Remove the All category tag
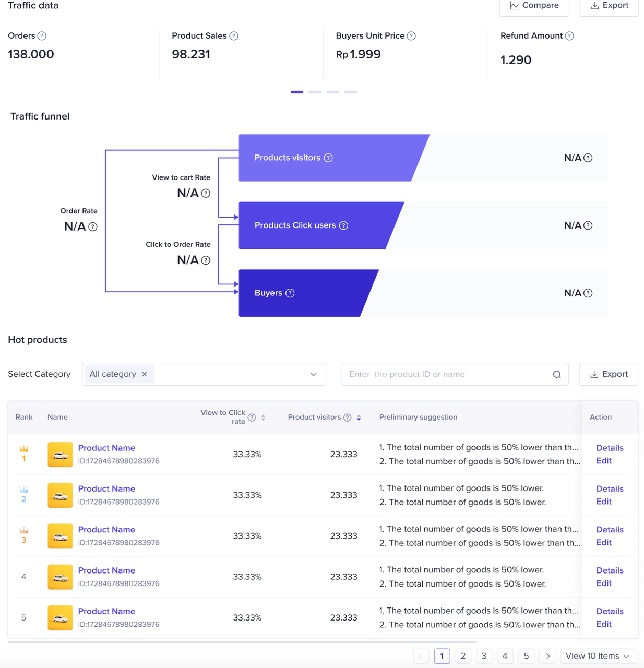 click(145, 374)
